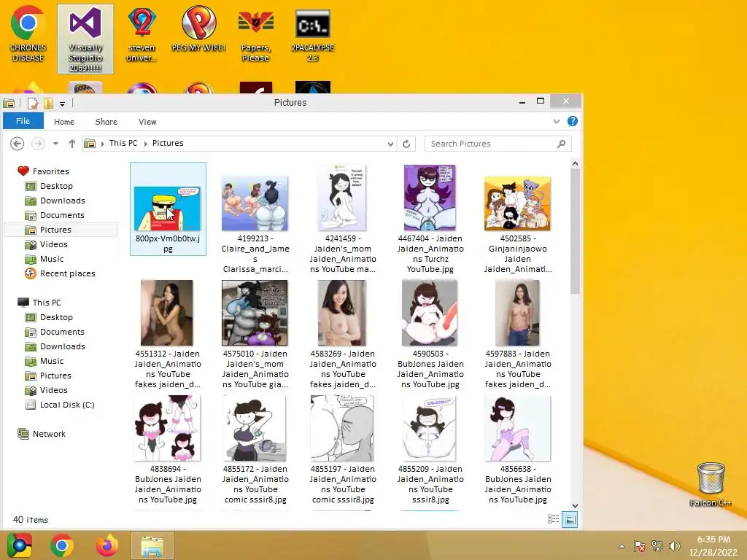Go back with the Back arrow

18,144
